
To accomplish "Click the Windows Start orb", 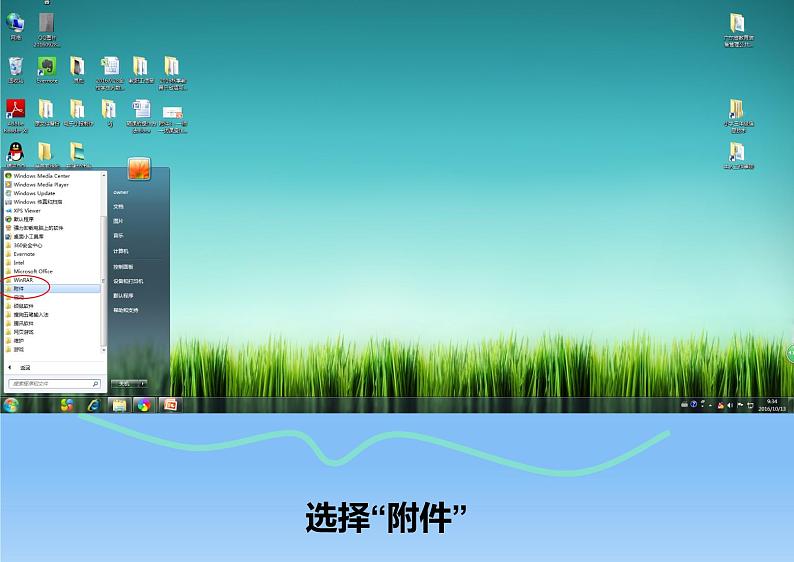I will (x=11, y=405).
